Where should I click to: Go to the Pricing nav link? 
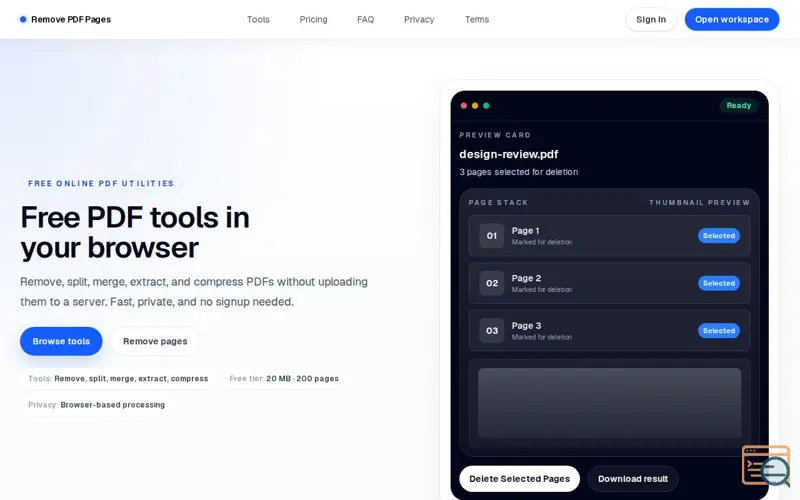pyautogui.click(x=313, y=19)
